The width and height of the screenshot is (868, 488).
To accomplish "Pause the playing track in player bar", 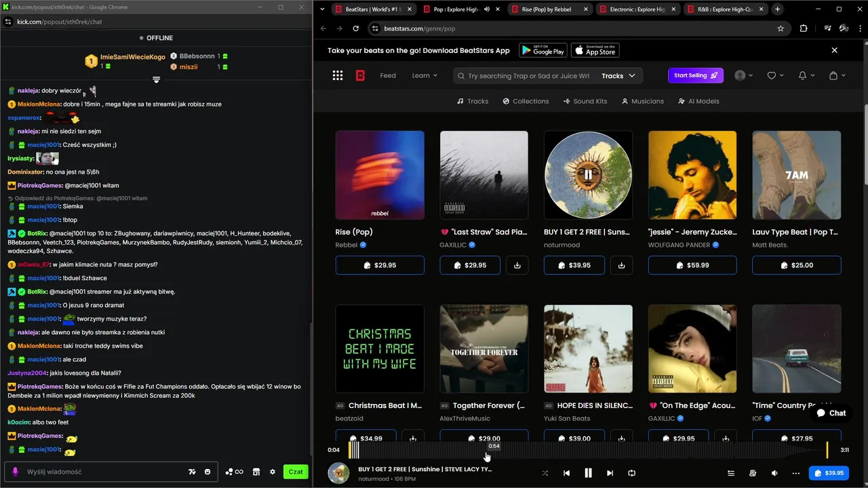I will click(x=588, y=473).
